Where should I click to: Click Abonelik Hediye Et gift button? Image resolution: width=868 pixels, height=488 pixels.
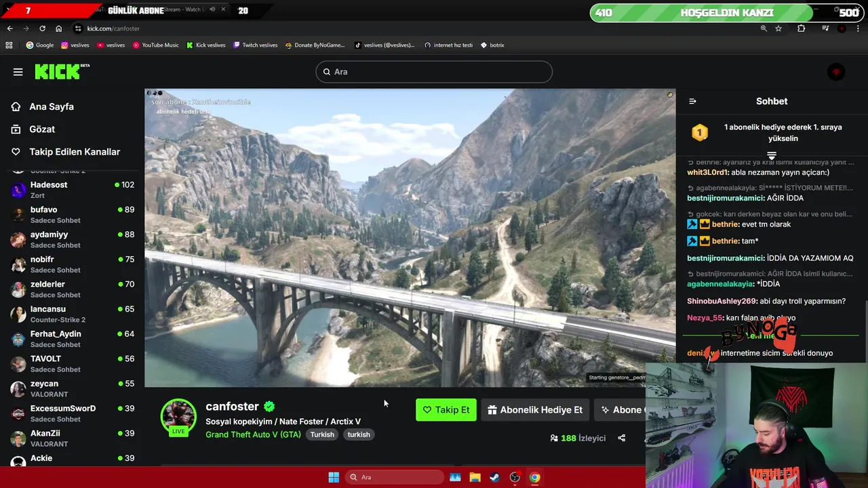pyautogui.click(x=535, y=410)
